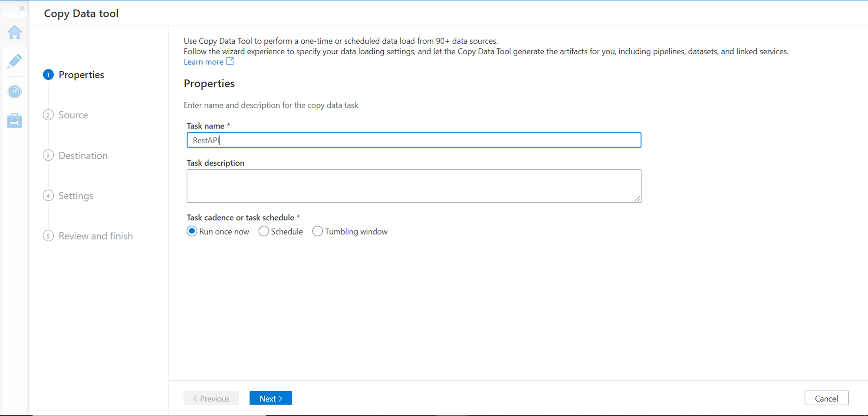
Task: Click the Learn more external link icon
Action: tap(230, 61)
